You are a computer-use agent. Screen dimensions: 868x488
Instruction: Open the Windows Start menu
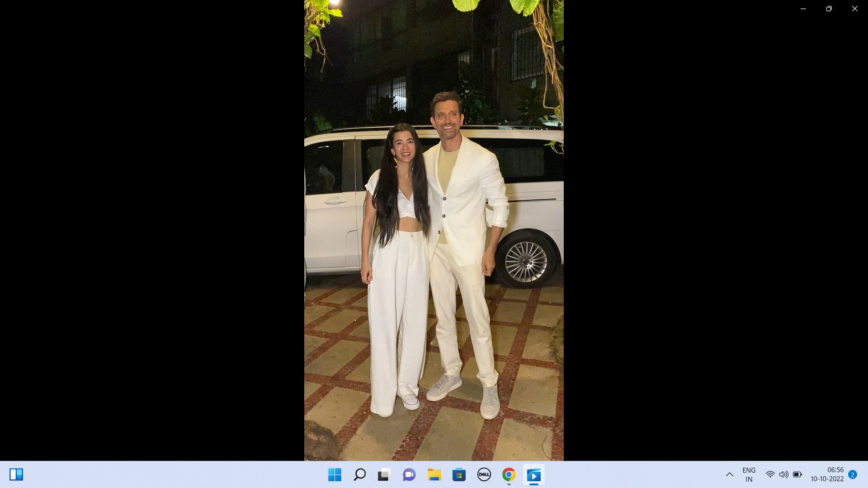tap(335, 475)
